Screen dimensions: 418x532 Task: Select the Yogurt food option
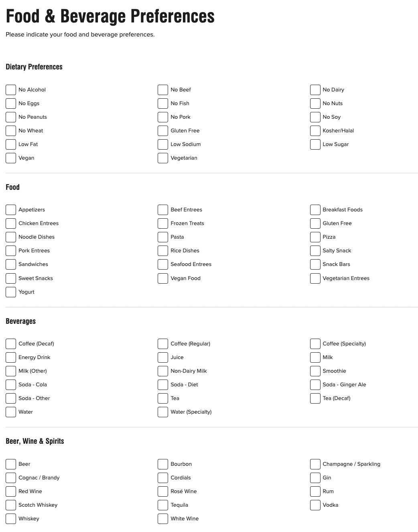(x=10, y=292)
